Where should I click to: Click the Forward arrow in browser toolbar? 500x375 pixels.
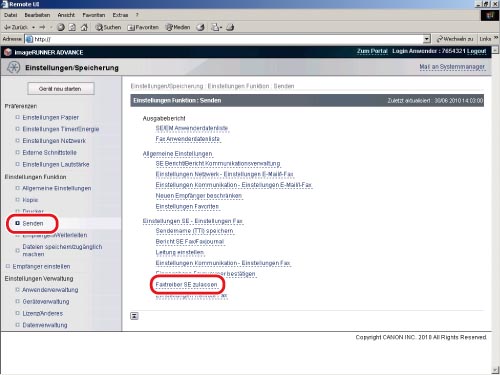(x=42, y=27)
